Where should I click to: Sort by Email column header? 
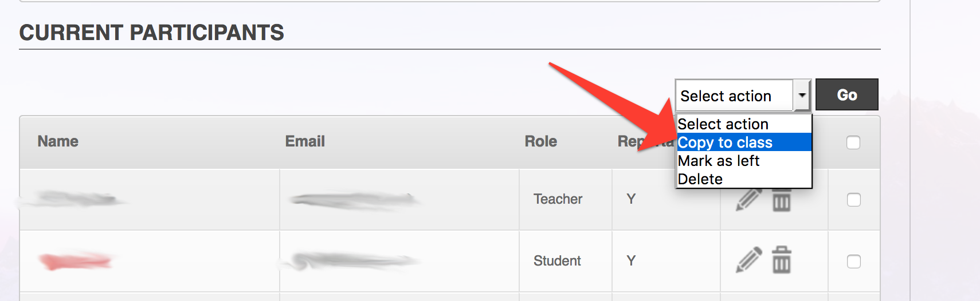305,141
